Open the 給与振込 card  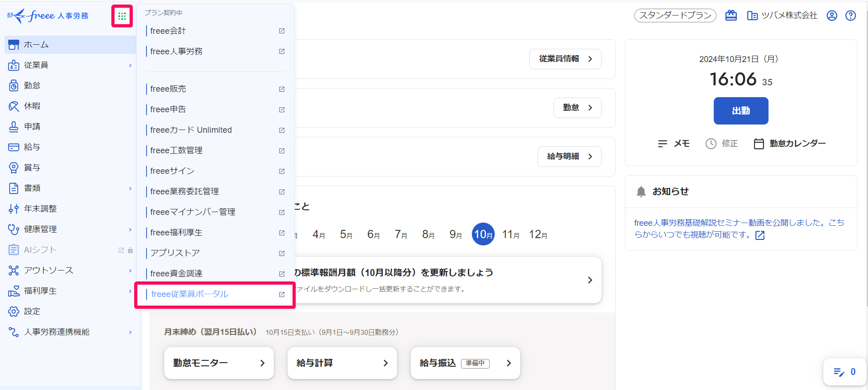[465, 363]
